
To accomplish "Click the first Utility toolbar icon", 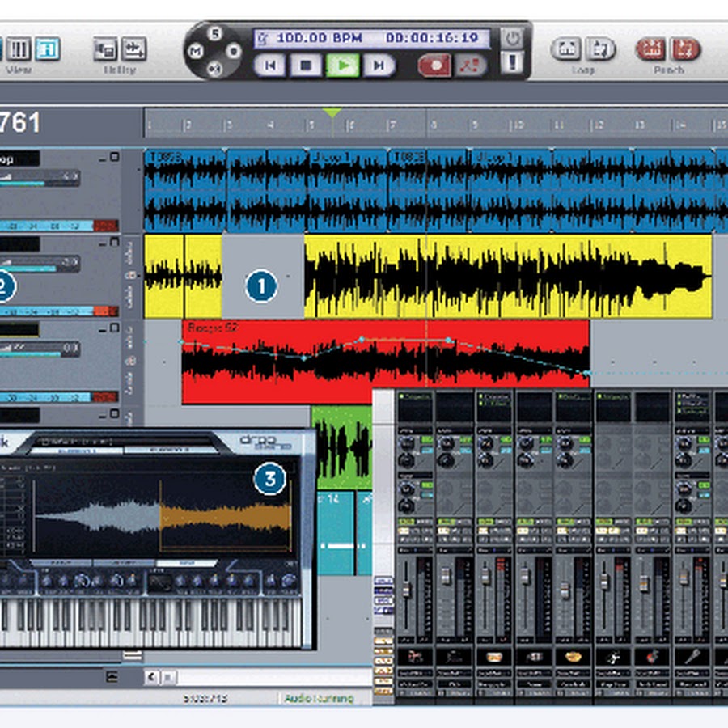I will 105,49.
